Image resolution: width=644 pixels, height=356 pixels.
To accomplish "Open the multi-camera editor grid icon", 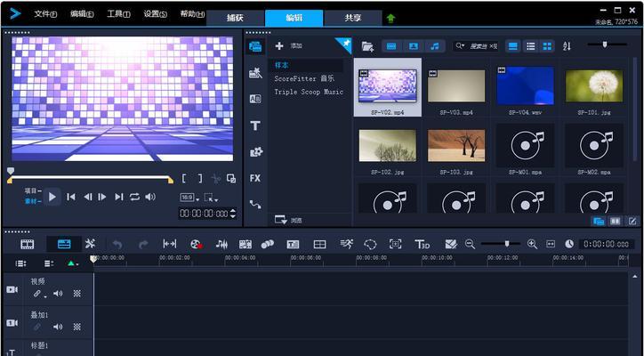I will pyautogui.click(x=319, y=244).
